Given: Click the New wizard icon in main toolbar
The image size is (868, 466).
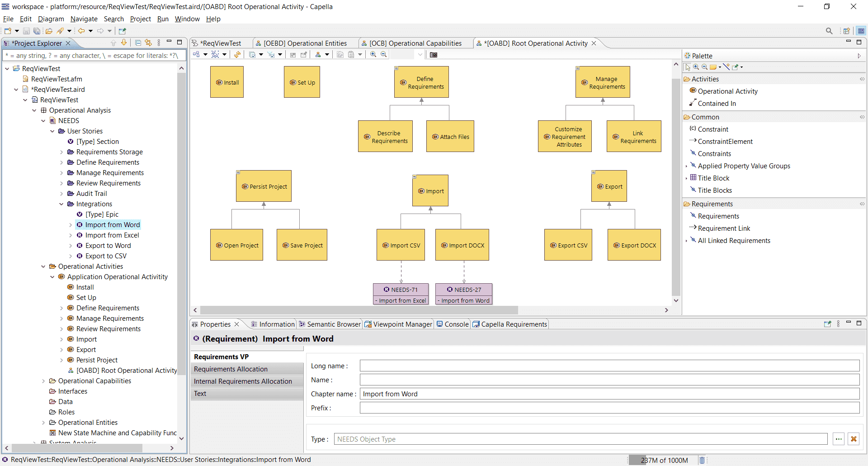Looking at the screenshot, I should tap(8, 31).
